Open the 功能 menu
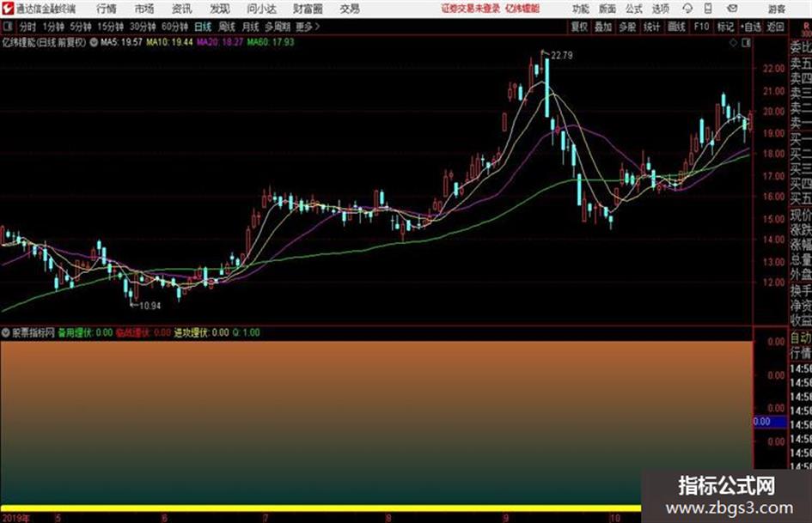The image size is (812, 523). [581, 9]
